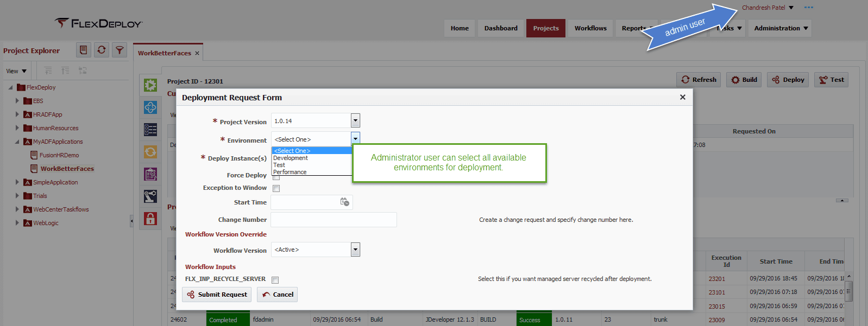
Task: Click the collapse-all icon beside View
Action: (65, 71)
